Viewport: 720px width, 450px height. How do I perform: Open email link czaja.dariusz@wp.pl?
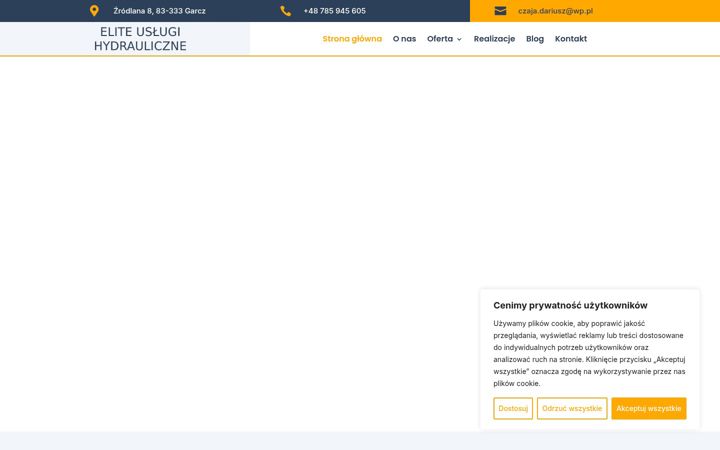pyautogui.click(x=555, y=11)
